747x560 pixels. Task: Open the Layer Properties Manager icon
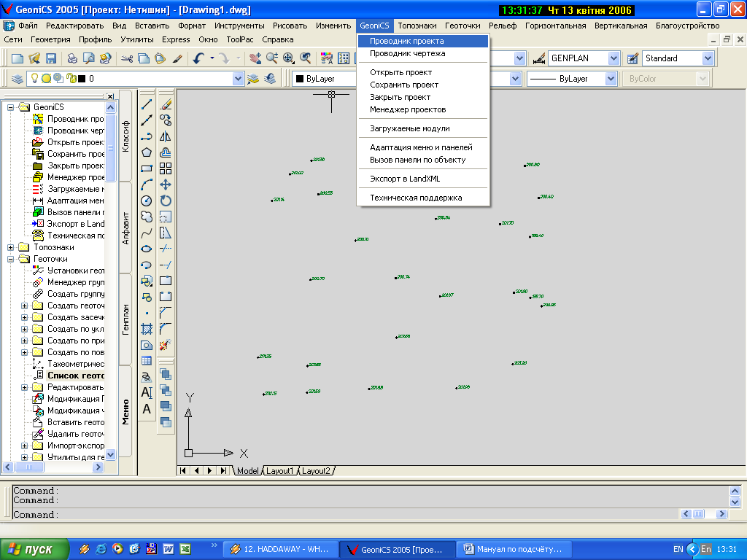(x=18, y=79)
